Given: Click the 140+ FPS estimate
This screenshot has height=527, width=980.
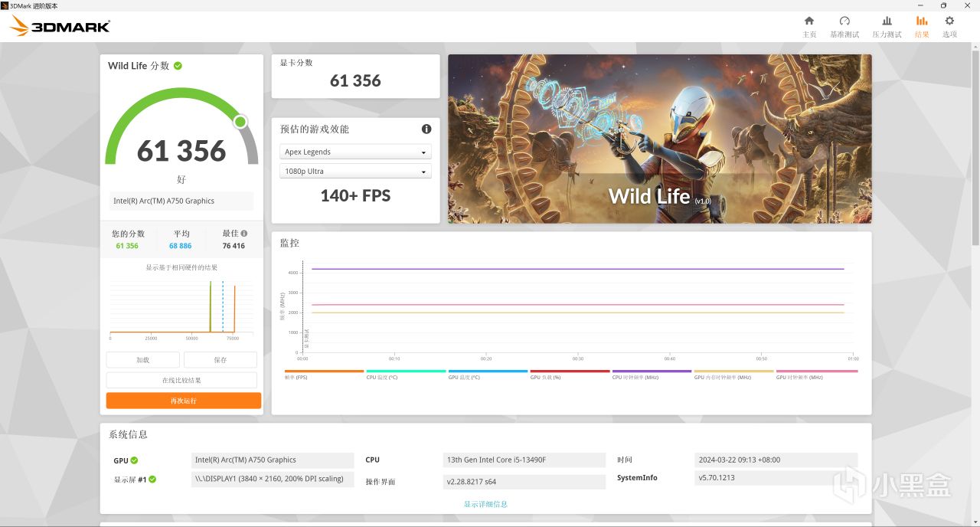Looking at the screenshot, I should pos(355,195).
